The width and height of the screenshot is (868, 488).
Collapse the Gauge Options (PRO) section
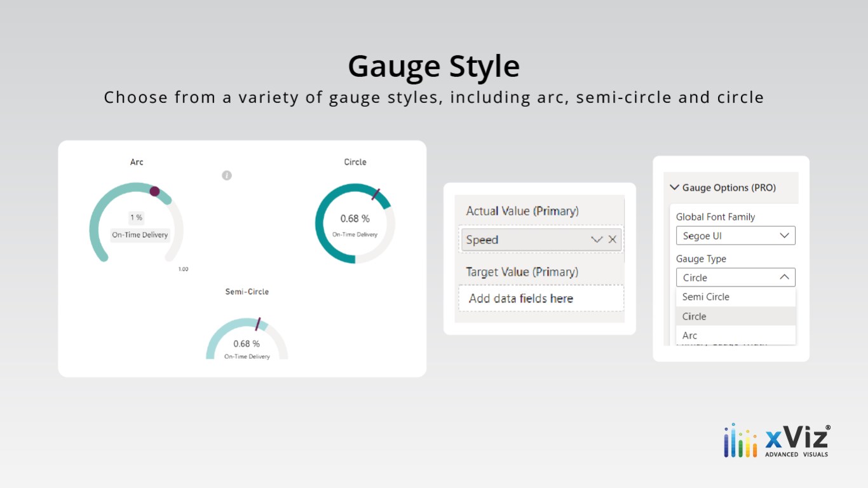[x=674, y=187]
